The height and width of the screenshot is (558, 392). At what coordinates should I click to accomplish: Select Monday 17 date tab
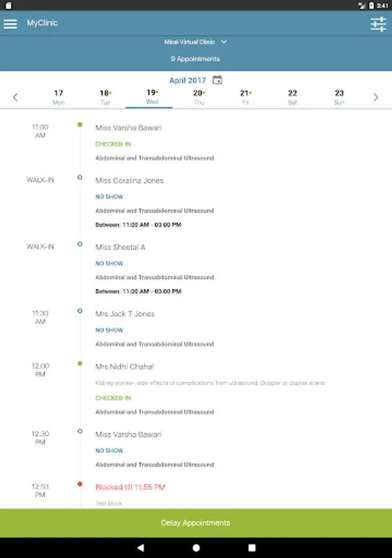tap(58, 97)
